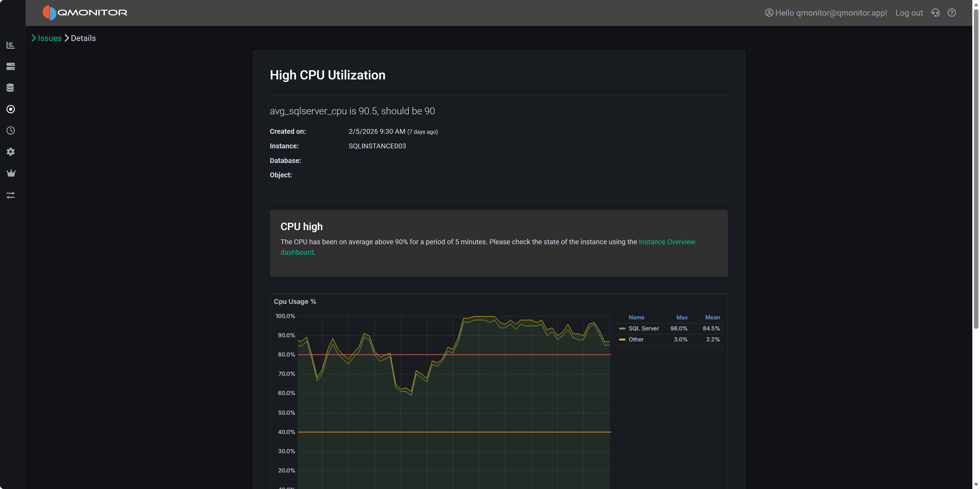Click the active Issues target icon
The image size is (980, 489).
coord(11,109)
